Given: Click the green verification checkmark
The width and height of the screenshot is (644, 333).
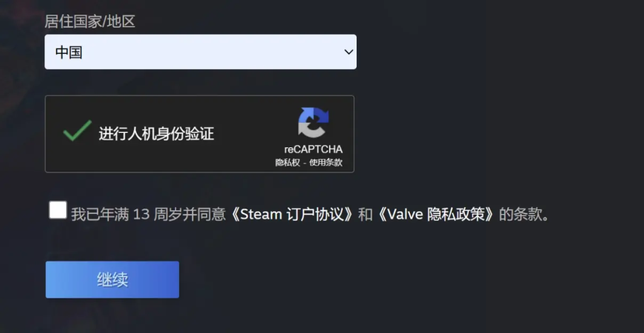Looking at the screenshot, I should coord(77,130).
